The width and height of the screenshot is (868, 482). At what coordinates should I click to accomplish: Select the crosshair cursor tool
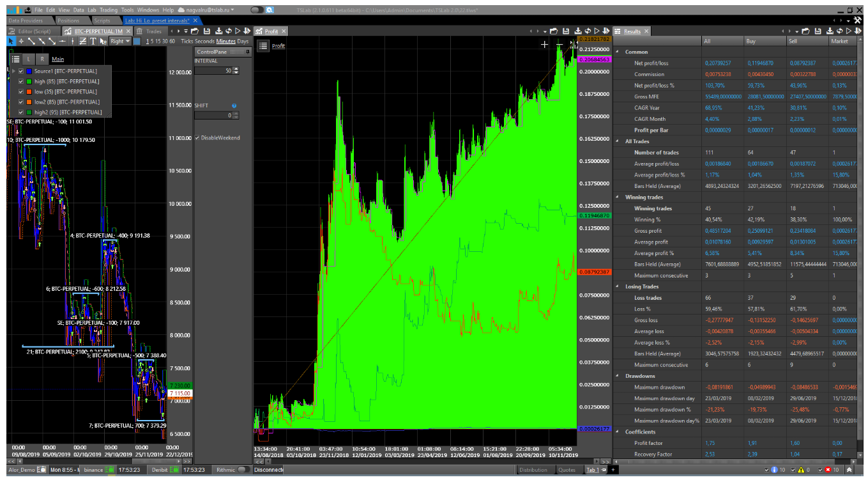21,41
